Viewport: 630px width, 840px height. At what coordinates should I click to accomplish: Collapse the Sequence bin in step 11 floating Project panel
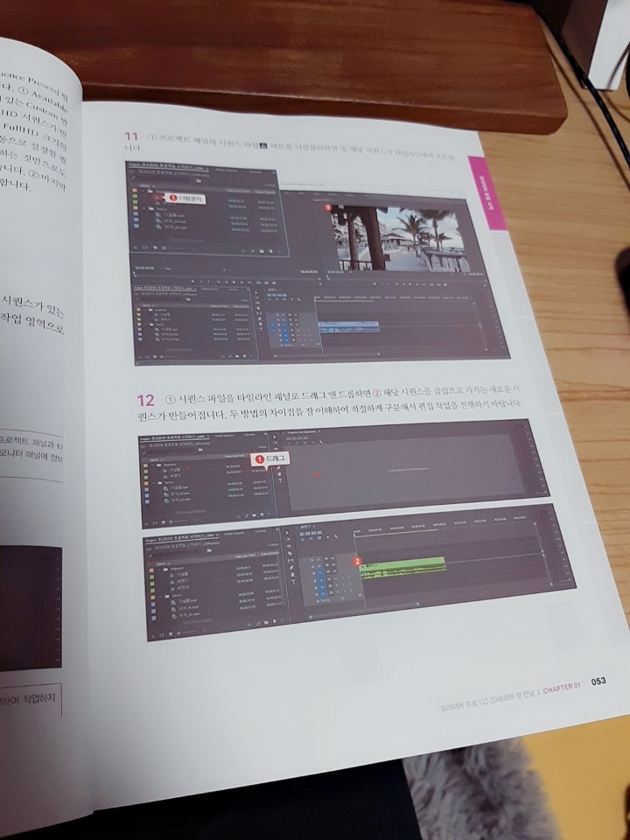click(x=143, y=191)
